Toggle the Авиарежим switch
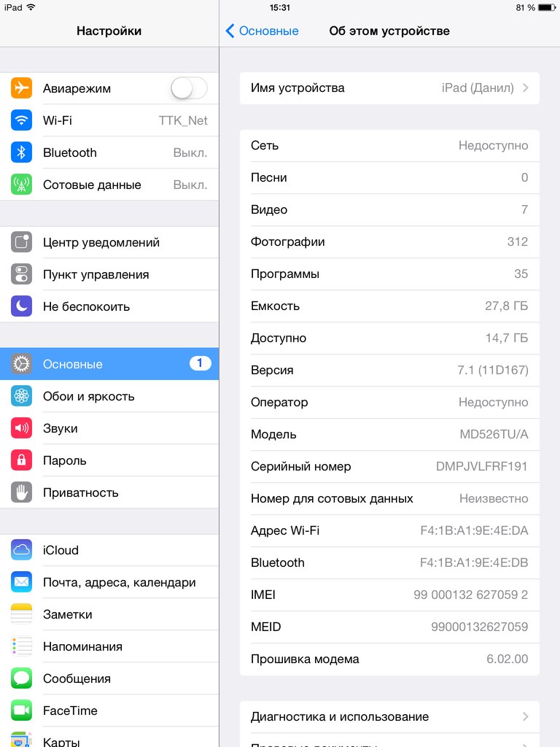This screenshot has height=747, width=560. (x=189, y=88)
